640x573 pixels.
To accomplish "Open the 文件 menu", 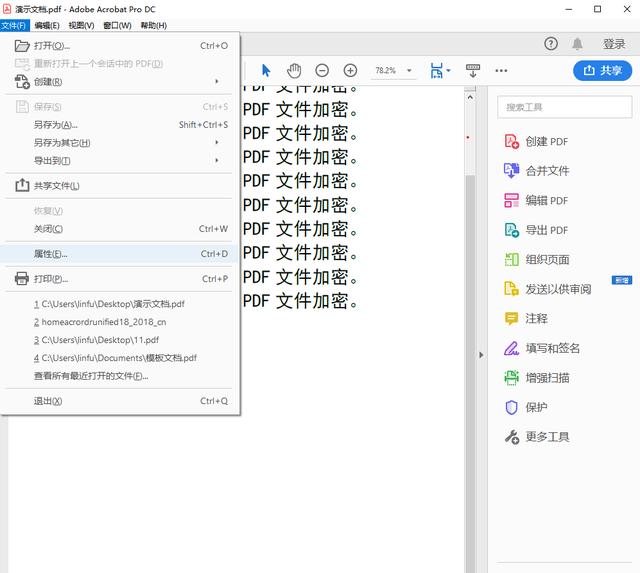I will coord(15,25).
